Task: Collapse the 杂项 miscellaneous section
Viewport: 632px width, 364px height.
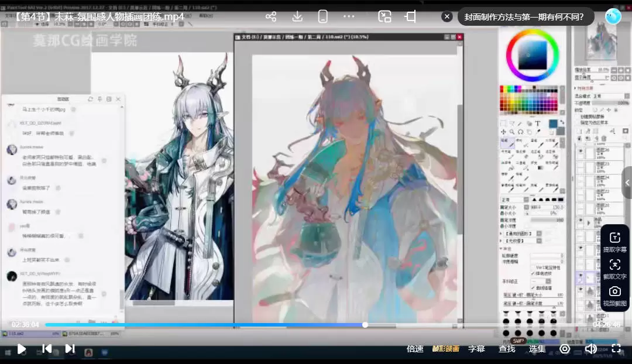Action: [x=501, y=248]
